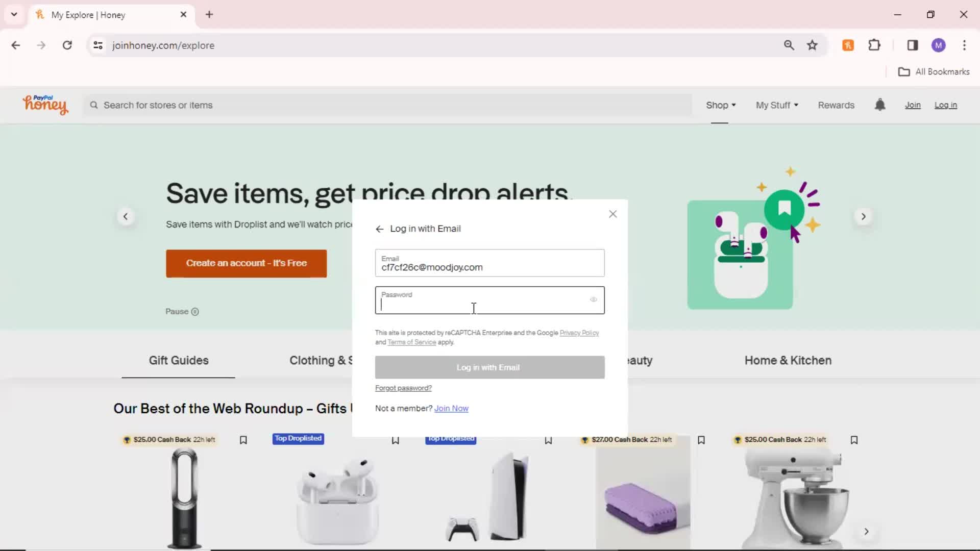Screen dimensions: 980x551
Task: Click the Password input field
Action: (490, 300)
